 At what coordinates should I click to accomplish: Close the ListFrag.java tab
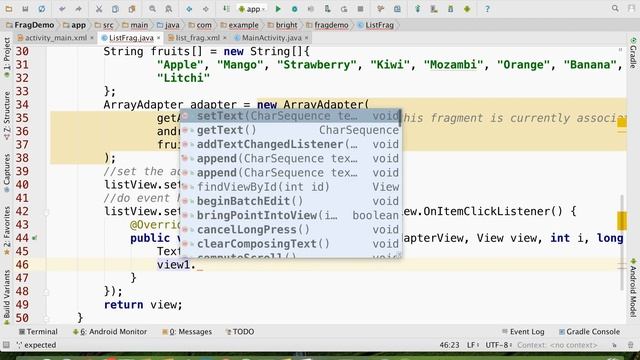pyautogui.click(x=158, y=38)
